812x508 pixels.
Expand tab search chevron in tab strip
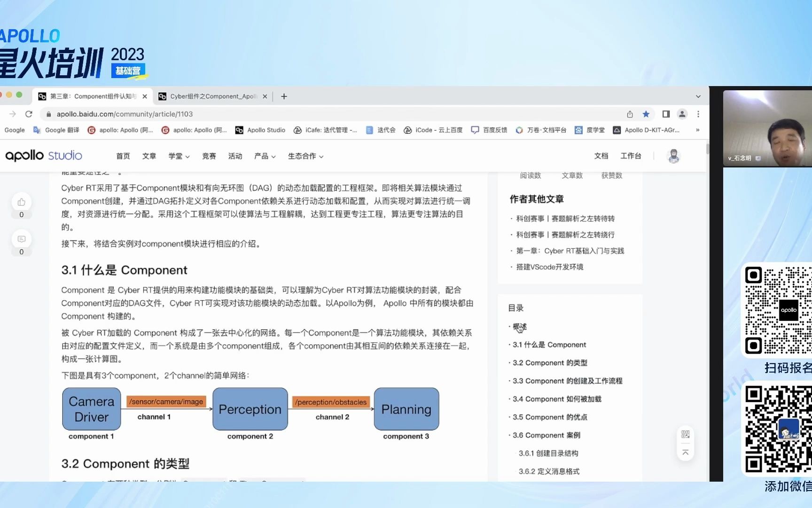coord(698,96)
